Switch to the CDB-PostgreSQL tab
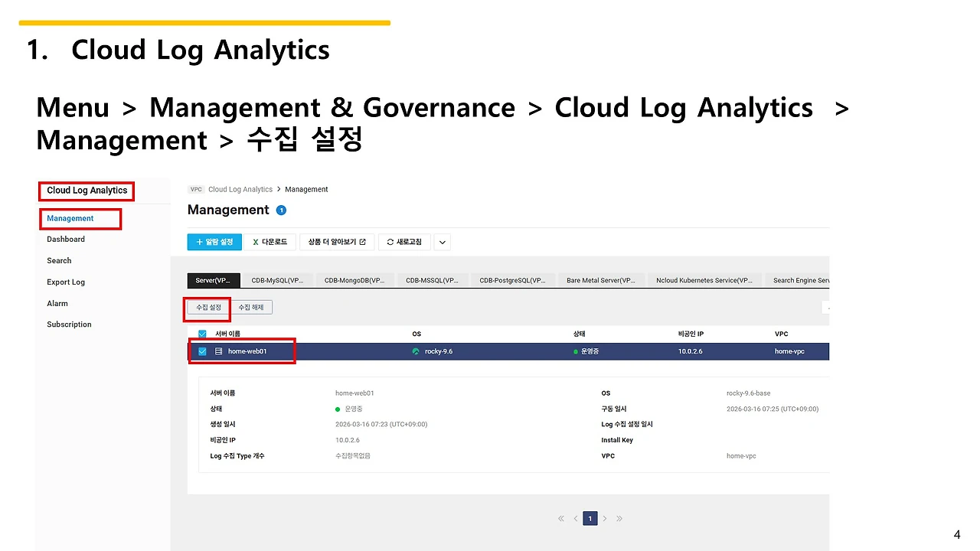 (x=513, y=281)
